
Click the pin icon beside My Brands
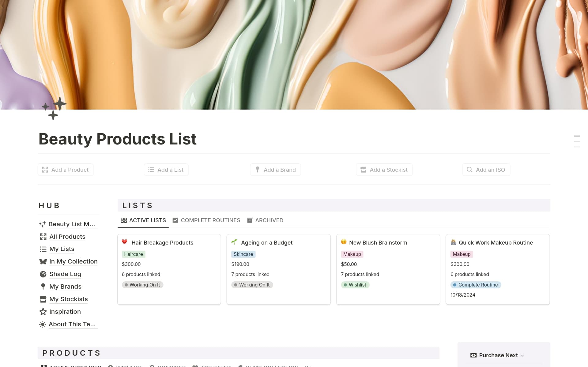43,287
